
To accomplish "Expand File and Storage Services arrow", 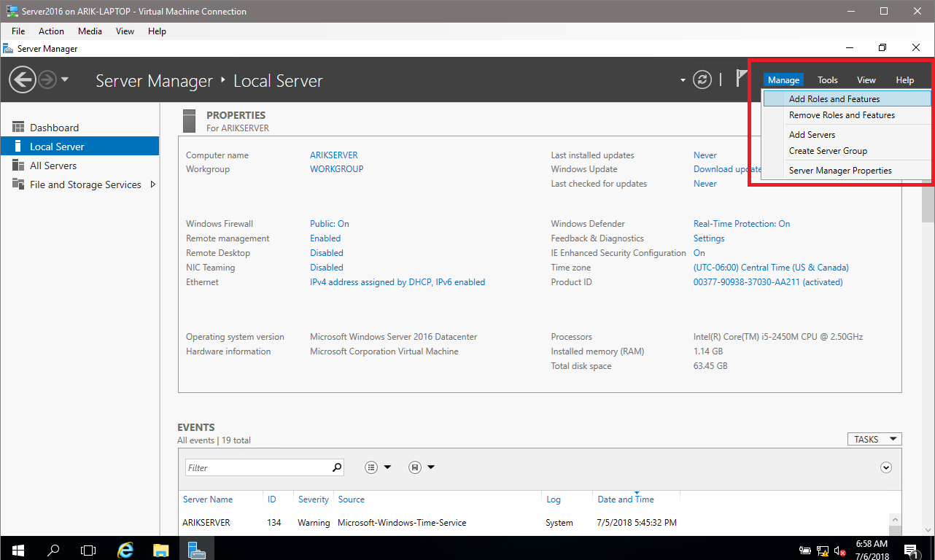I will (152, 184).
